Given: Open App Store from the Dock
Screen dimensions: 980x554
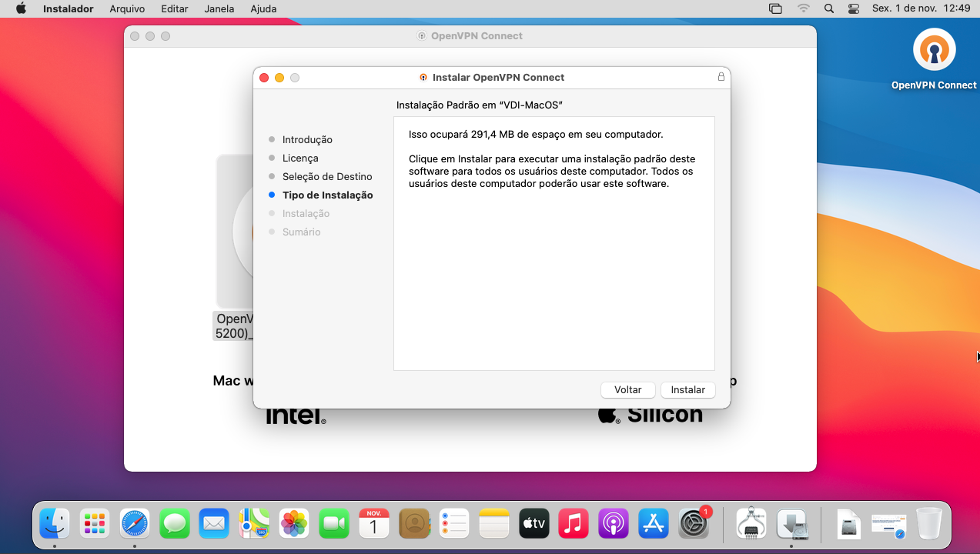Looking at the screenshot, I should (654, 524).
